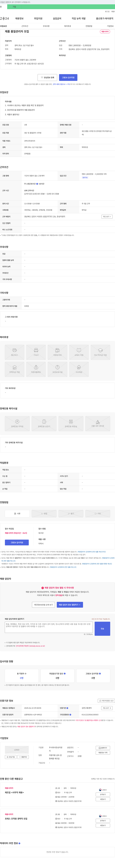The width and height of the screenshot is (115, 868).
Task: Click the company LOGO placeholder
Action: coord(17,750)
